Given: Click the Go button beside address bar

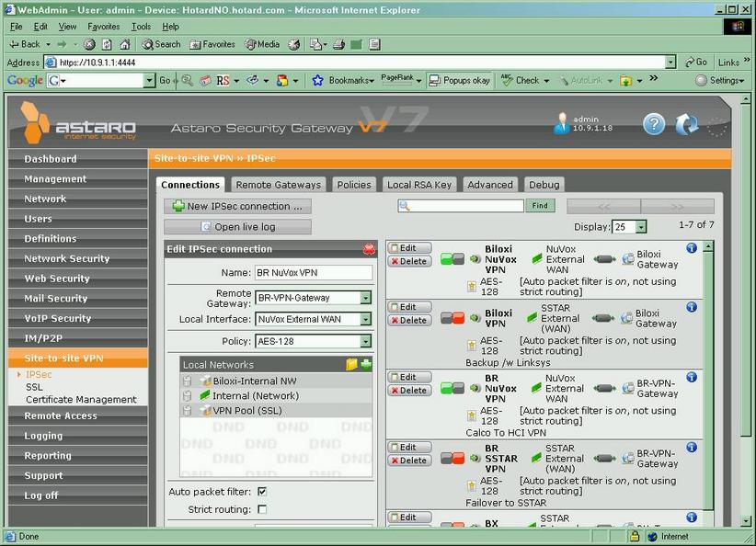Looking at the screenshot, I should click(696, 63).
